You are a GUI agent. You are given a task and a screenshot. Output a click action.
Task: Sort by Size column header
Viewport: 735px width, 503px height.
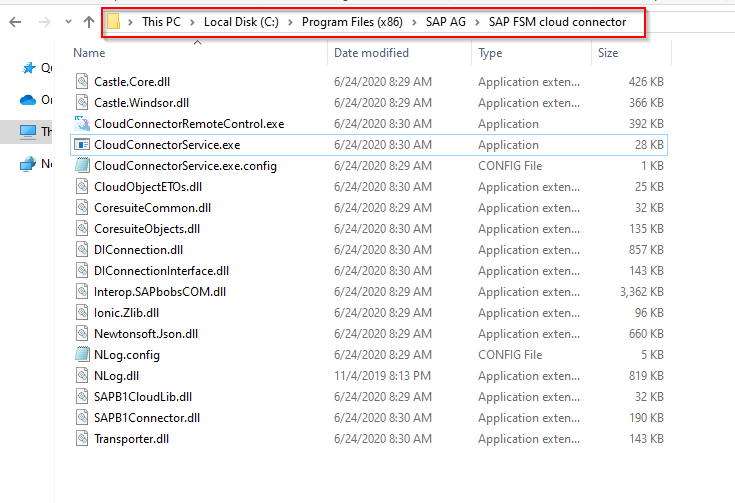[x=608, y=53]
